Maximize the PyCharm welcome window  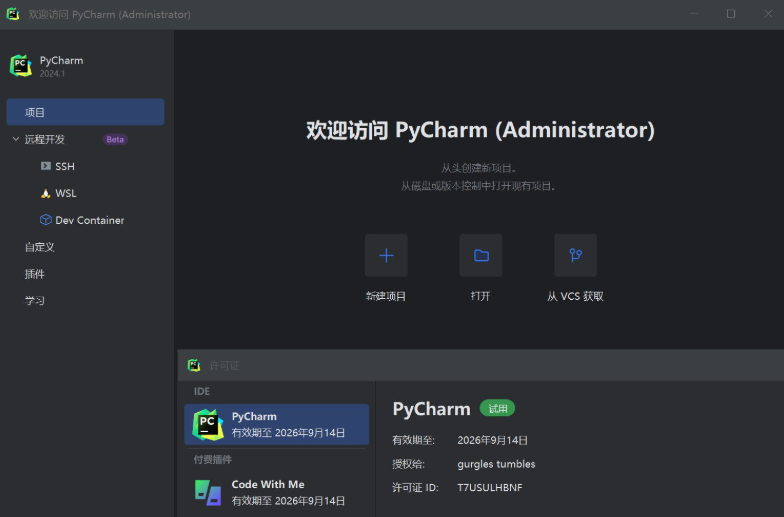731,14
